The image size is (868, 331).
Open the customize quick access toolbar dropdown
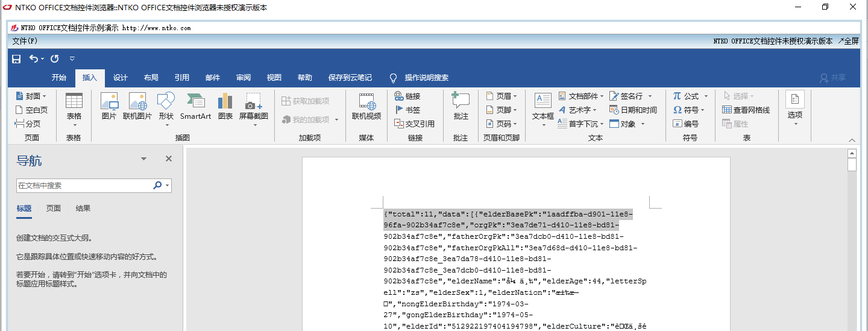(72, 58)
